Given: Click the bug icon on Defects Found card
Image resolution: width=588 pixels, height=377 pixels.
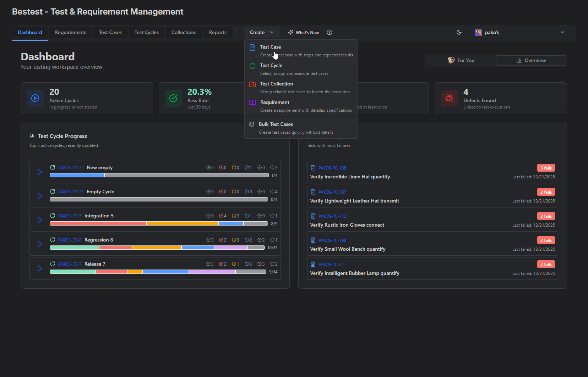Looking at the screenshot, I should [449, 98].
